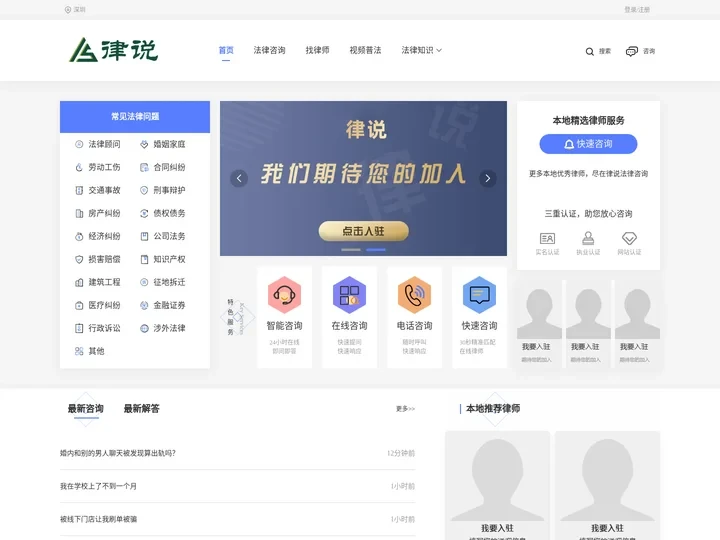
Task: Click the 律说 logo
Action: 113,50
